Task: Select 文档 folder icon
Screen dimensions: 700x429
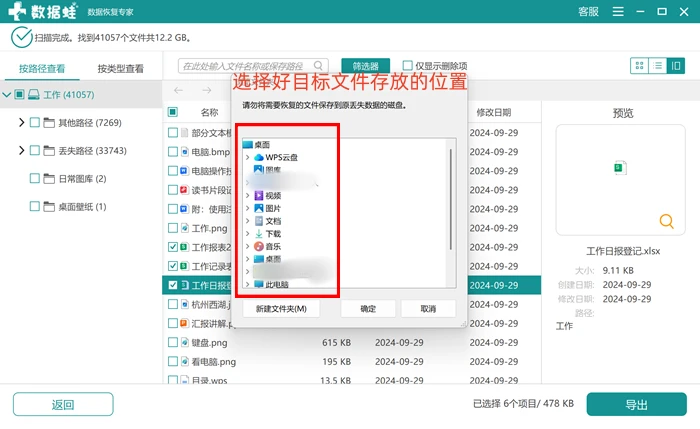Action: click(259, 221)
